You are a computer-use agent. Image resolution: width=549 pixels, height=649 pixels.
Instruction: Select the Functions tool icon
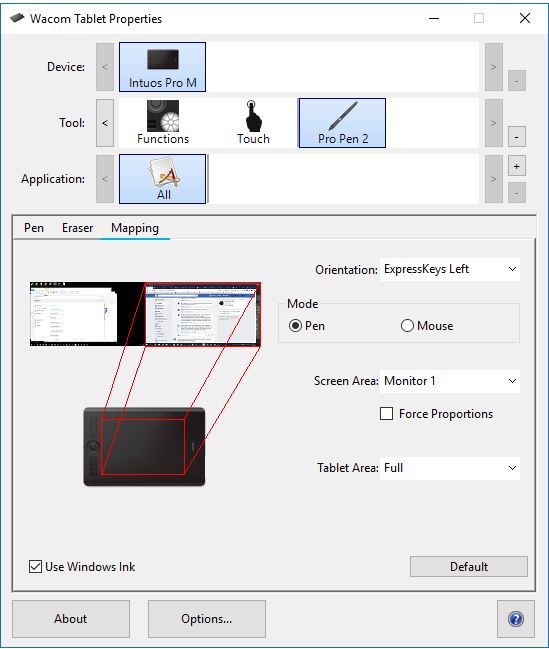[163, 123]
